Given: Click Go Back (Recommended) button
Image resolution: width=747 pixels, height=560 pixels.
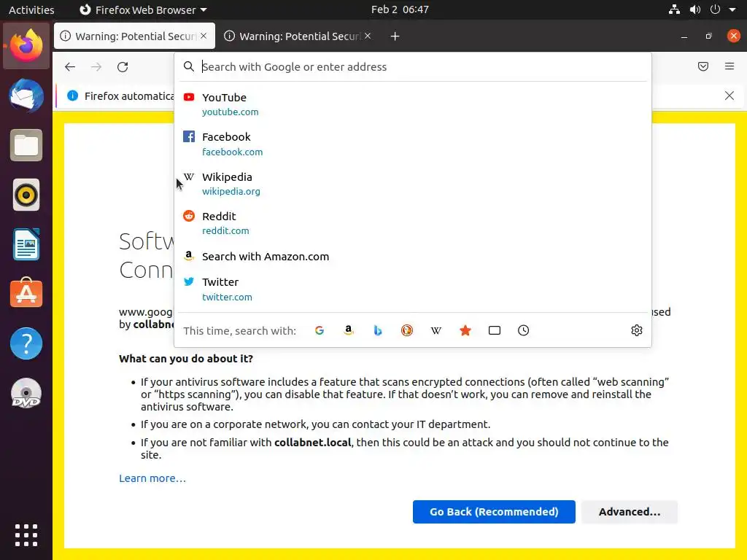Looking at the screenshot, I should 494,512.
